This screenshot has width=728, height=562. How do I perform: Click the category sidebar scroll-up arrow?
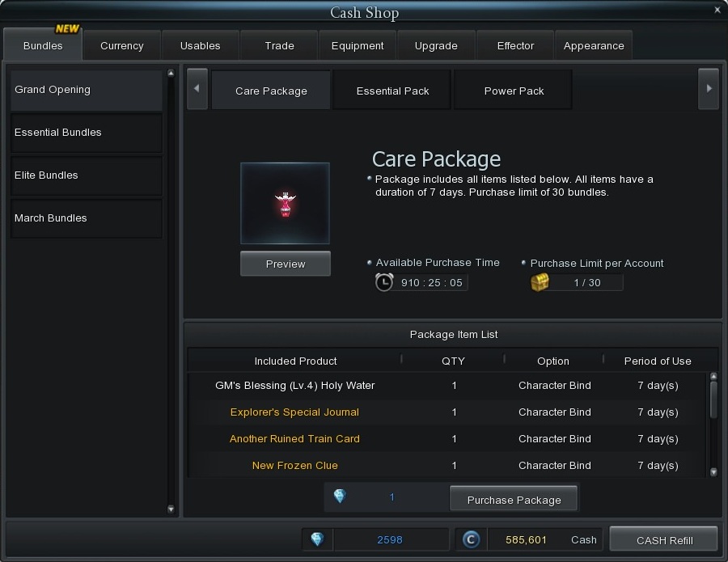[x=171, y=74]
